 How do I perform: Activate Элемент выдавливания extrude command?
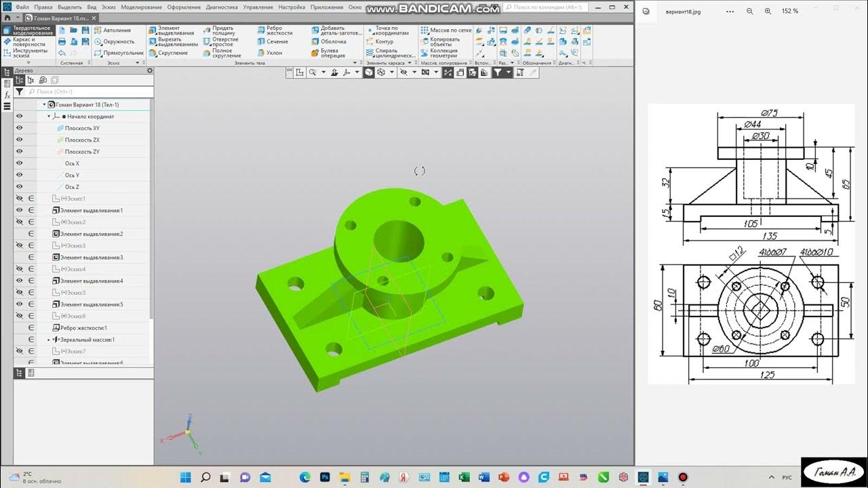(173, 30)
